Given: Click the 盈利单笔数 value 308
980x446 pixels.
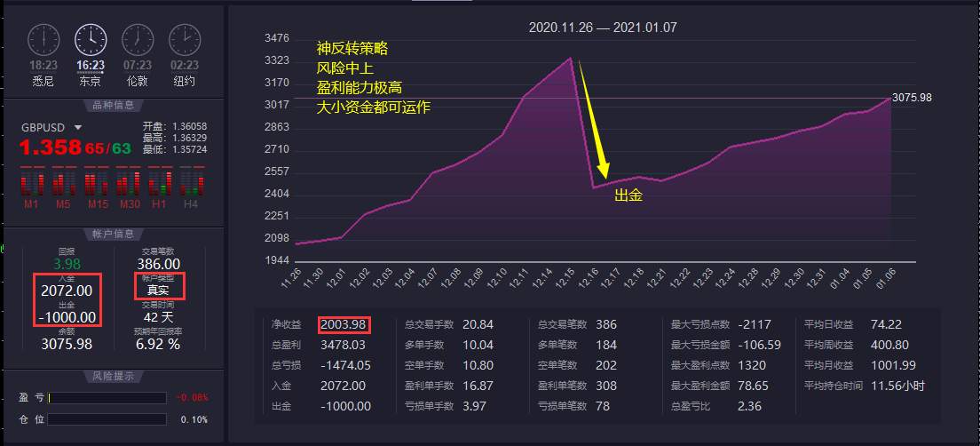Looking at the screenshot, I should pyautogui.click(x=606, y=386).
